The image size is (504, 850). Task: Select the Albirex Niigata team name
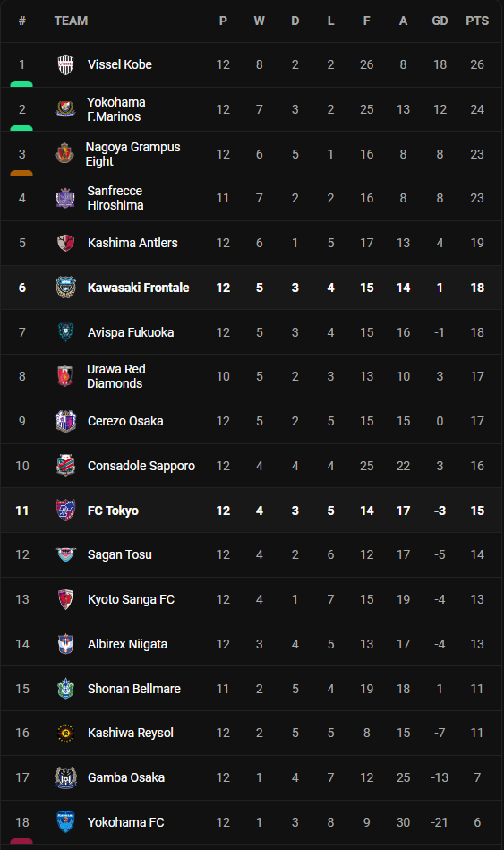[127, 644]
